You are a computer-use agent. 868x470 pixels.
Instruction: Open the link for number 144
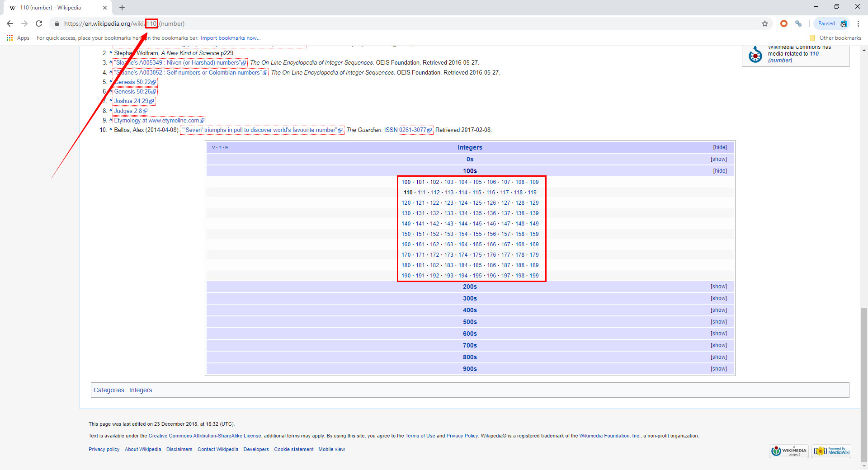463,224
